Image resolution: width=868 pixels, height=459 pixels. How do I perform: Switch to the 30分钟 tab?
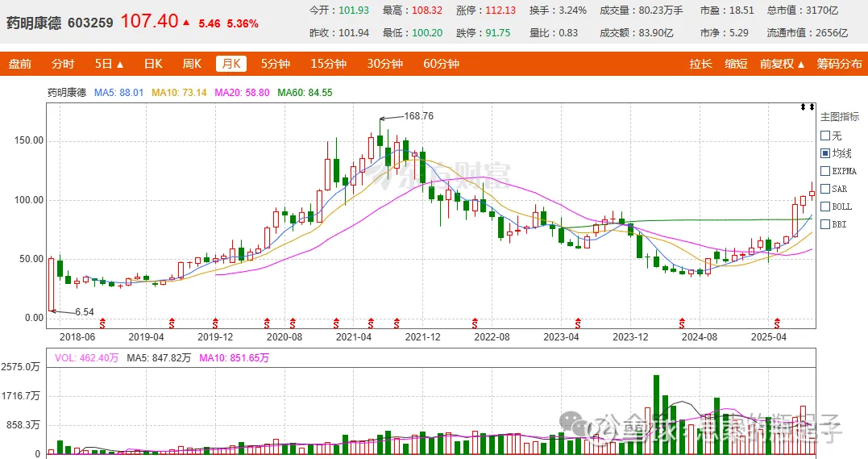coord(384,64)
